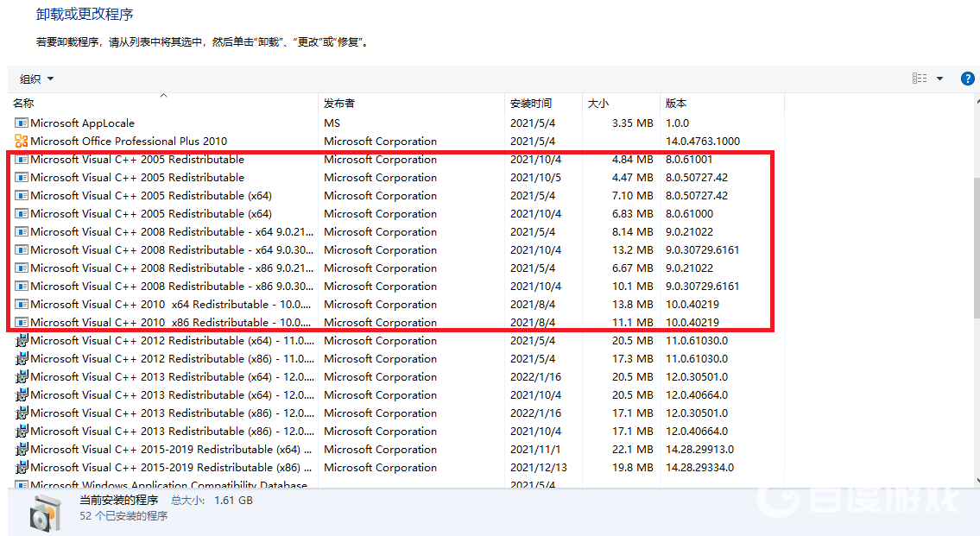This screenshot has height=536, width=980.
Task: Open help with the question mark icon
Action: coord(968,79)
